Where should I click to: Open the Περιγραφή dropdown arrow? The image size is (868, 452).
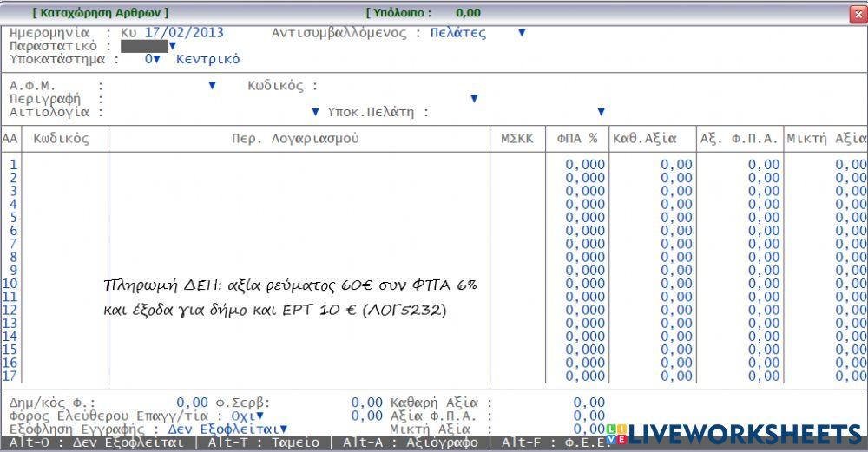474,99
